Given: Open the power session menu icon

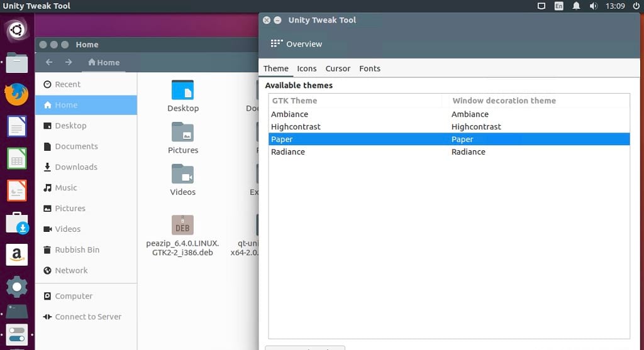Looking at the screenshot, I should (636, 6).
